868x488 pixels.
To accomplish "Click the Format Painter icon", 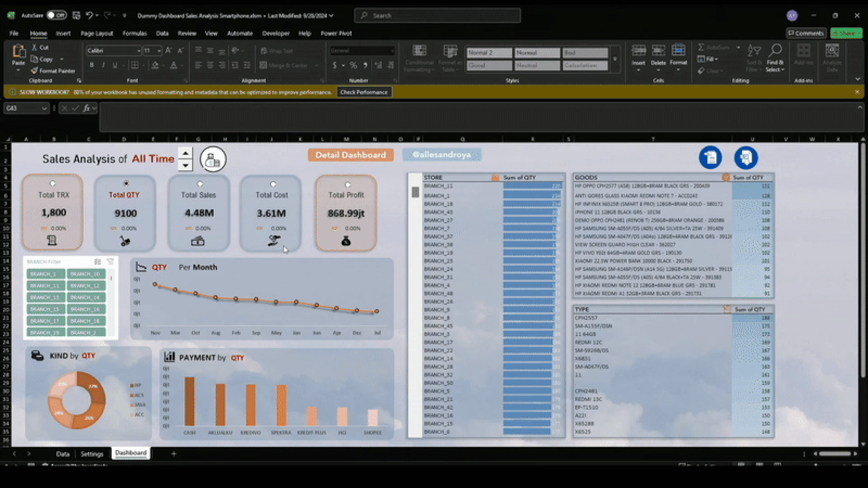I will 34,71.
